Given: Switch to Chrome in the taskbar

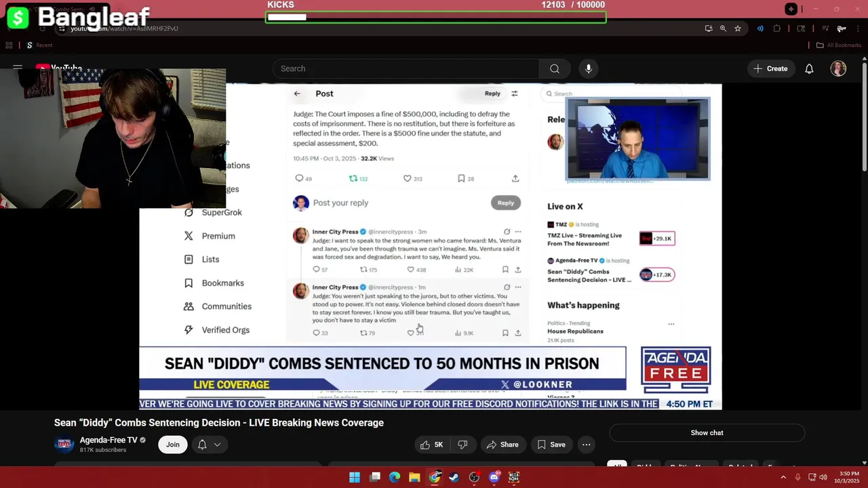Looking at the screenshot, I should coord(435,478).
